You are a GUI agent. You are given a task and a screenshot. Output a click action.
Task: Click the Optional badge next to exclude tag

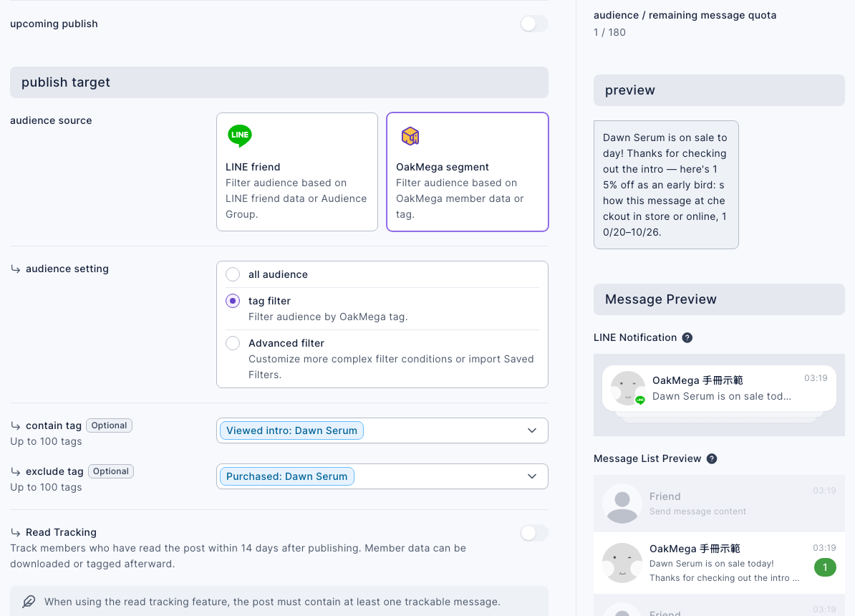click(x=111, y=471)
